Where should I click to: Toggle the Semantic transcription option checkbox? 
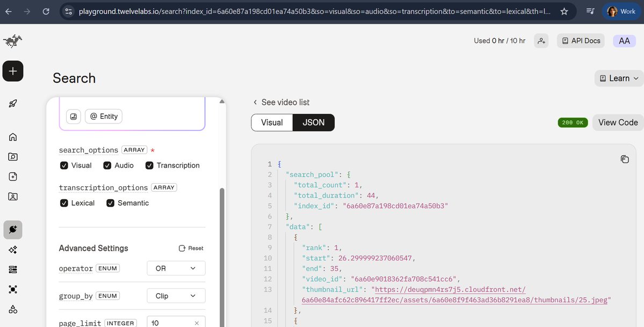pyautogui.click(x=111, y=203)
